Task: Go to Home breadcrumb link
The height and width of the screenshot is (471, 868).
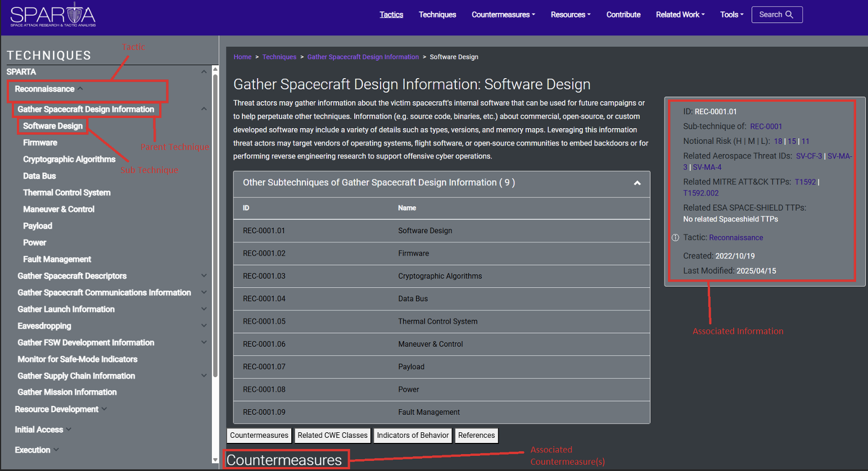Action: [242, 57]
